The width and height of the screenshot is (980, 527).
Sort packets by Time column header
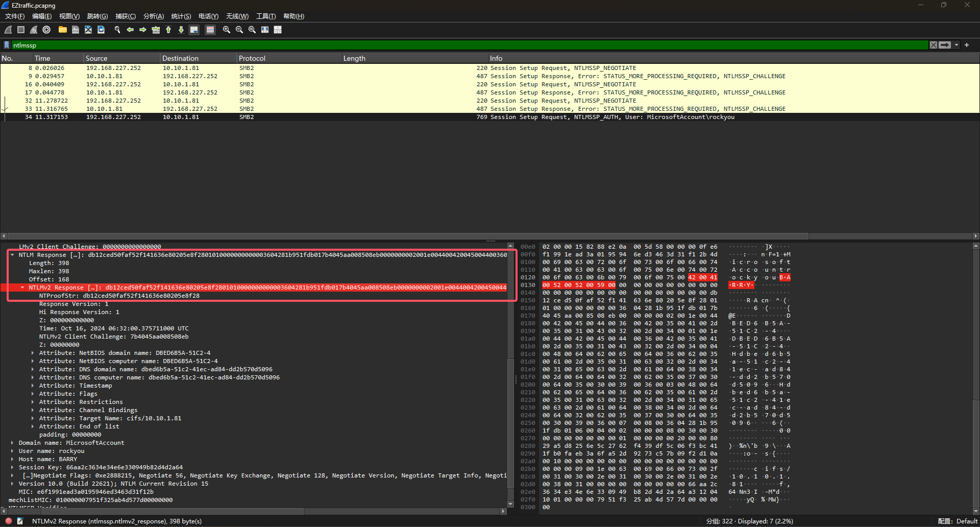pyautogui.click(x=58, y=58)
